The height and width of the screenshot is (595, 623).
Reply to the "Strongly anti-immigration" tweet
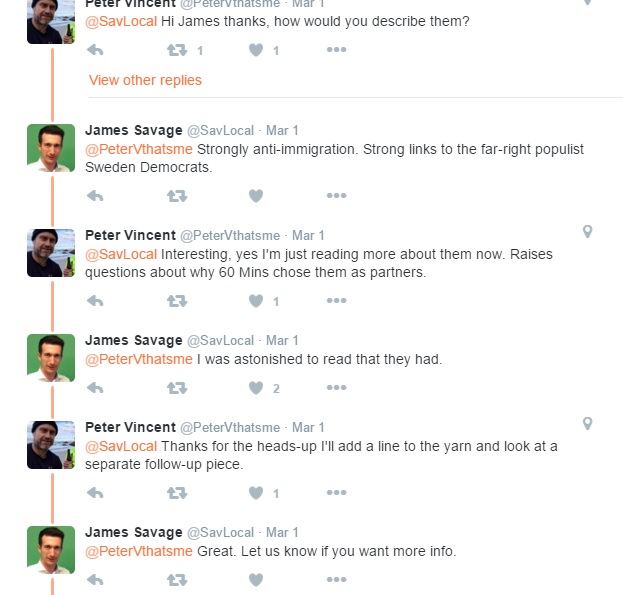96,196
